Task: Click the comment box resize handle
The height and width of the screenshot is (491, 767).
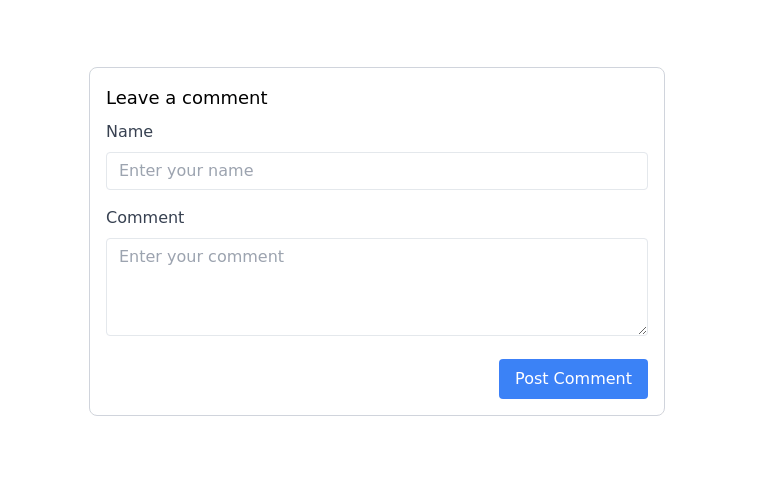Action: pos(642,330)
